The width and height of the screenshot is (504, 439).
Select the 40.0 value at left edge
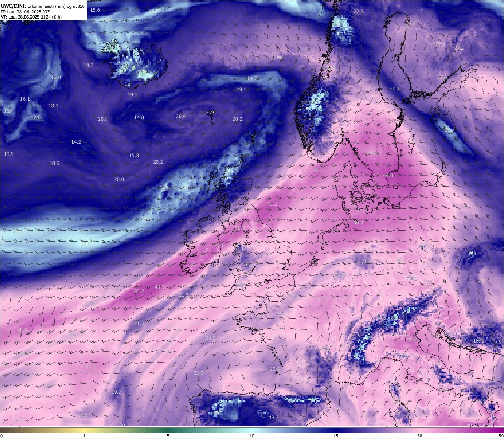coord(22,330)
